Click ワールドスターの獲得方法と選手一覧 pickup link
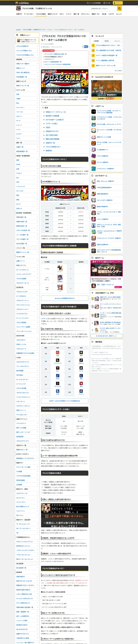Viewport: 138px width, 644px height. click(56, 54)
